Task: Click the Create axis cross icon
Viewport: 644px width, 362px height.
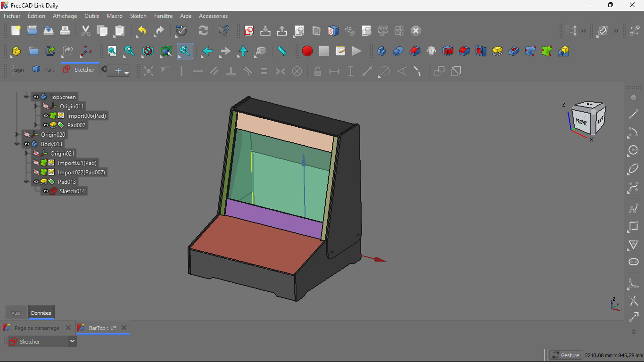Action: (x=85, y=51)
